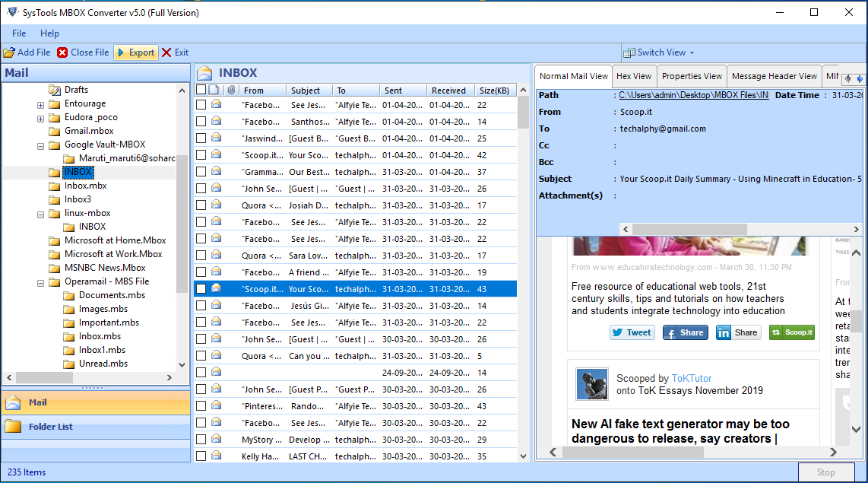The image size is (868, 483).
Task: Click the mail preview horizontal scrollbar thumb
Action: (632, 452)
